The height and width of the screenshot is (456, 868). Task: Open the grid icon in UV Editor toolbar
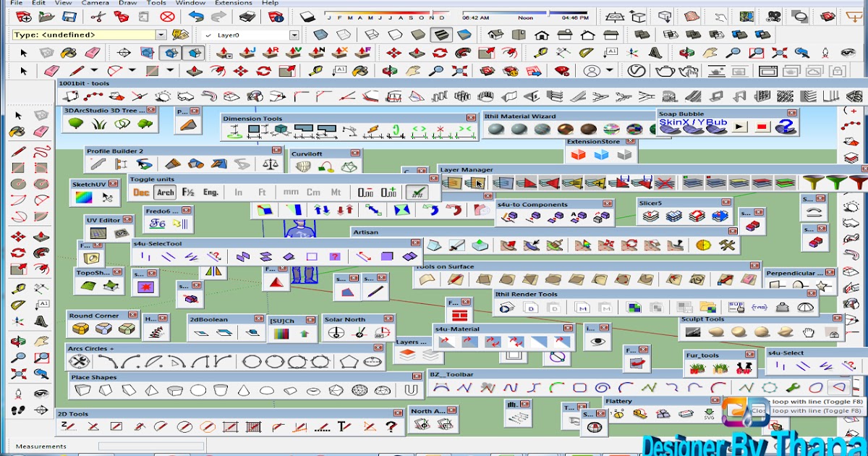pyautogui.click(x=98, y=233)
